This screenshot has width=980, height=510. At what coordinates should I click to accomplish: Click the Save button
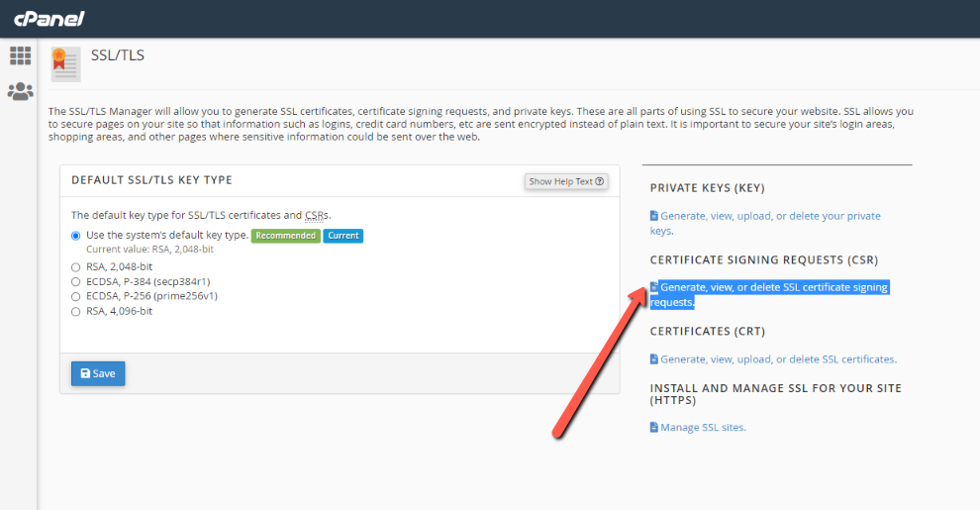pyautogui.click(x=98, y=373)
